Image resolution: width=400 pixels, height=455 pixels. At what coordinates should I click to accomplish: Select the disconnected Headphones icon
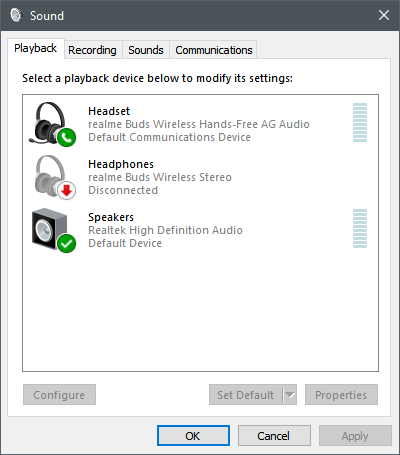click(55, 177)
